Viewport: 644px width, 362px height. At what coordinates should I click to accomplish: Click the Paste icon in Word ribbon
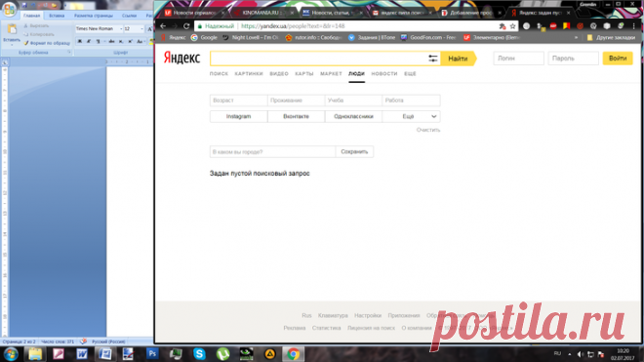(x=12, y=32)
